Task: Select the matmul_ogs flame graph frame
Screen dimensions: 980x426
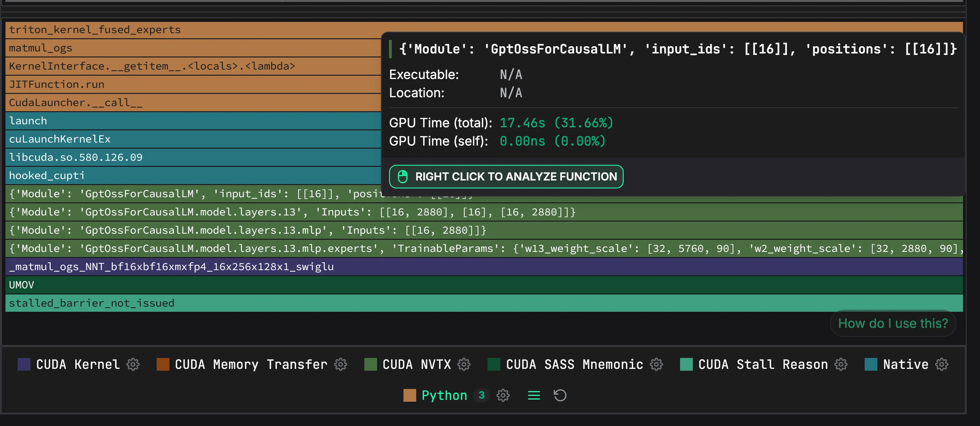Action: (x=193, y=48)
